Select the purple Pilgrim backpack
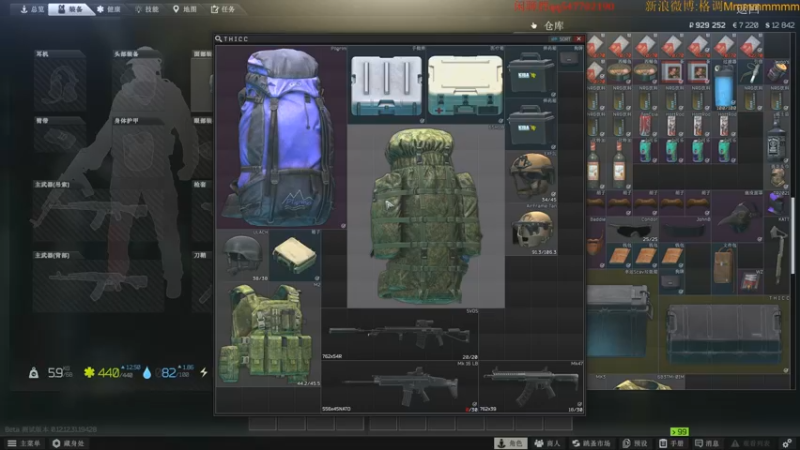Screen dimensions: 800x450 [282, 137]
